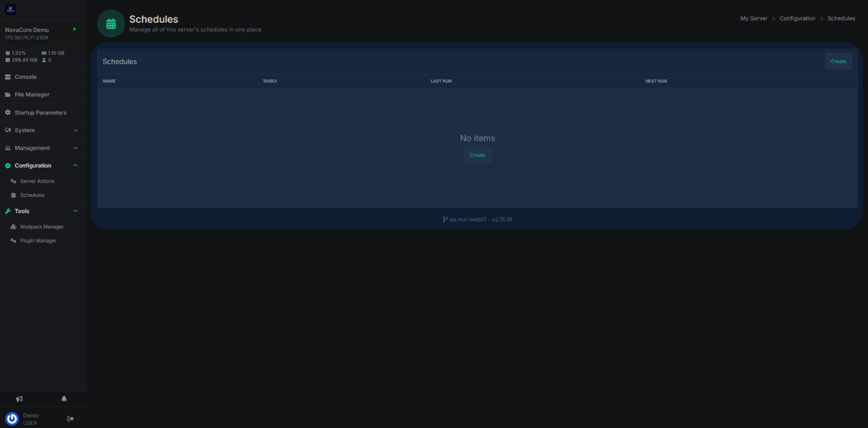
Task: Open Server Actions in the sidebar
Action: [37, 181]
